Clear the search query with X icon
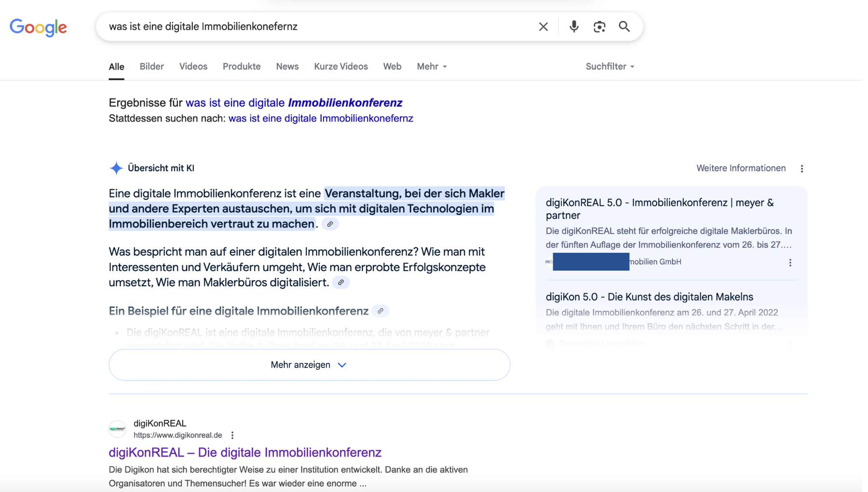 click(x=543, y=27)
